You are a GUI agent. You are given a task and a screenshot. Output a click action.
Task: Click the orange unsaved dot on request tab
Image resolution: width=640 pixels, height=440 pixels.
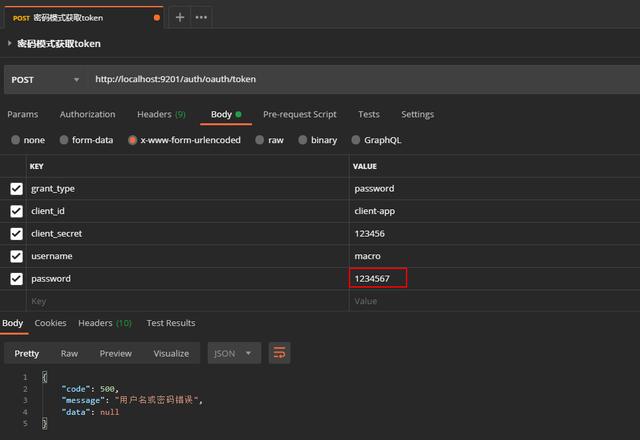click(157, 17)
